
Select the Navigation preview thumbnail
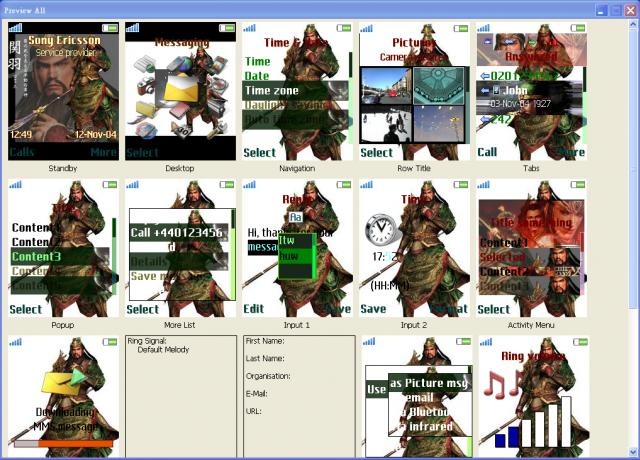(x=297, y=91)
